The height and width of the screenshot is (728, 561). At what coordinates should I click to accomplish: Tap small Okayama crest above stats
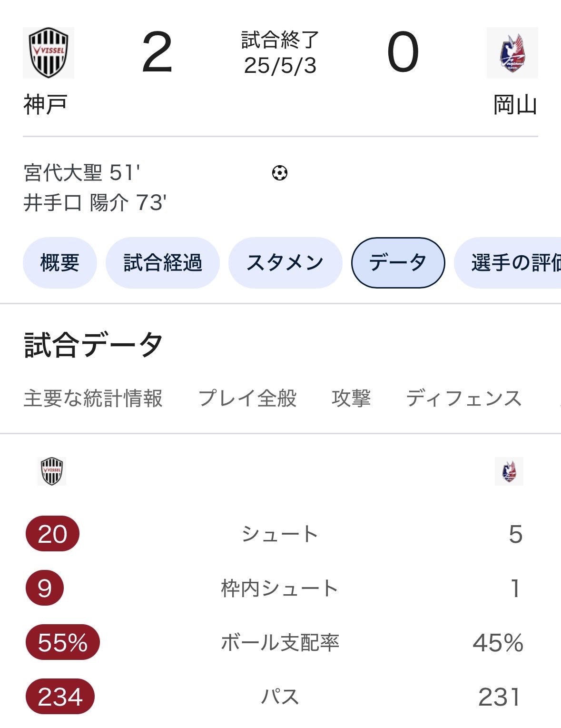509,471
